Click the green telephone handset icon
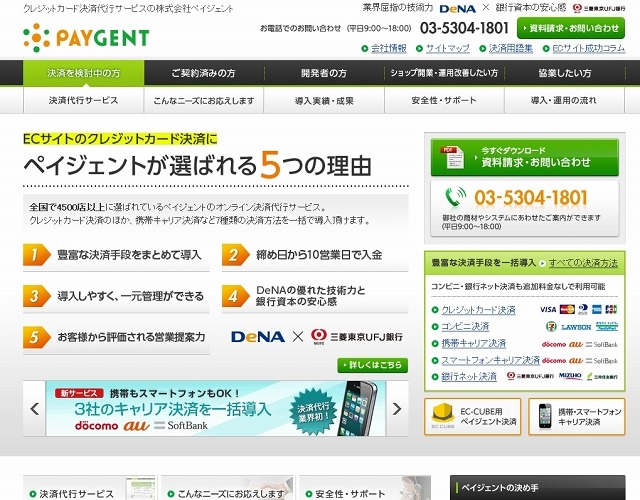The height and width of the screenshot is (500, 640). (x=456, y=197)
